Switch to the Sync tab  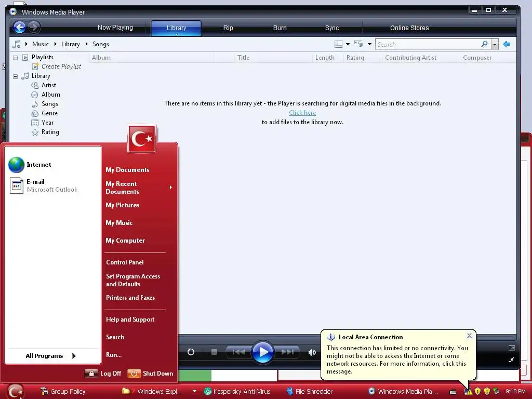332,28
